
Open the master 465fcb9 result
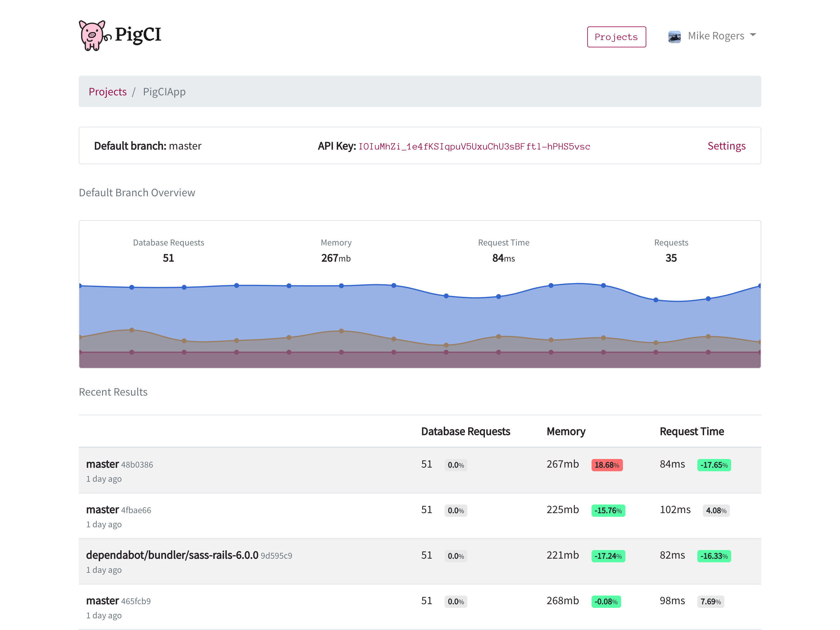102,601
